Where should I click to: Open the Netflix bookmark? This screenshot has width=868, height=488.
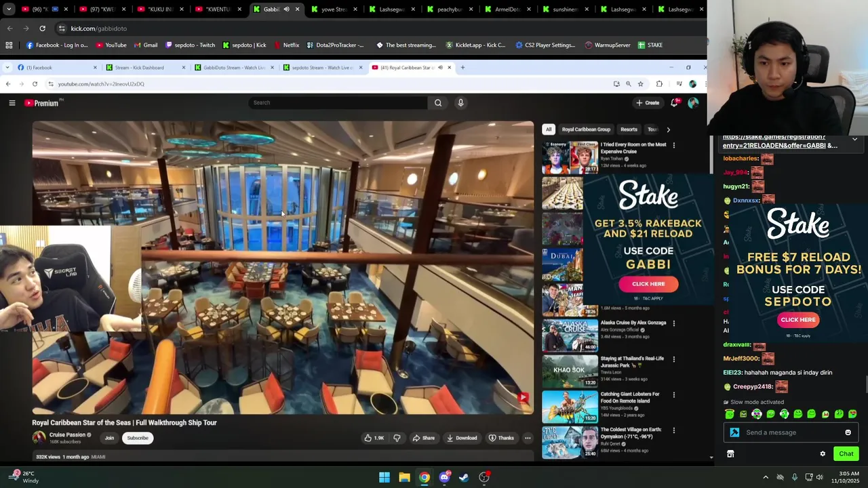click(x=287, y=45)
